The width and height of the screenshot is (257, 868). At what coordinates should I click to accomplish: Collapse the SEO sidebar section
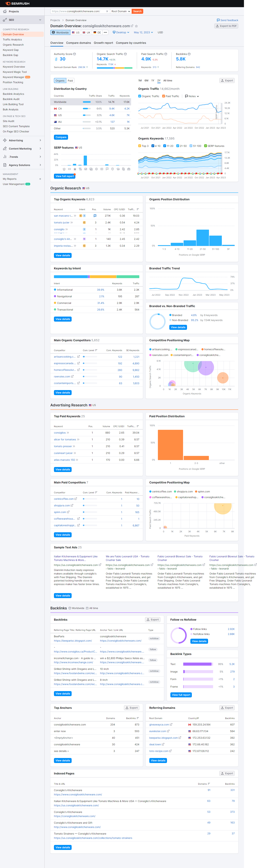40,20
